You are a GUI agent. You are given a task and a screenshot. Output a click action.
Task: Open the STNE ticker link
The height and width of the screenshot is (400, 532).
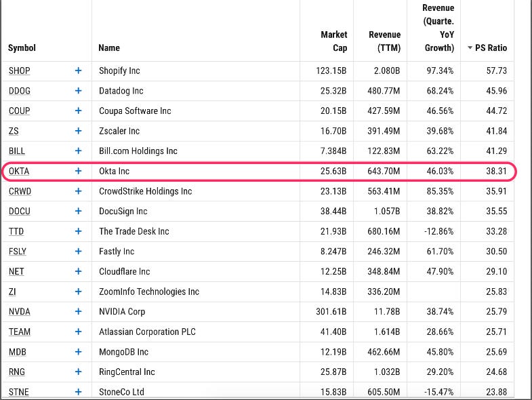pos(19,392)
